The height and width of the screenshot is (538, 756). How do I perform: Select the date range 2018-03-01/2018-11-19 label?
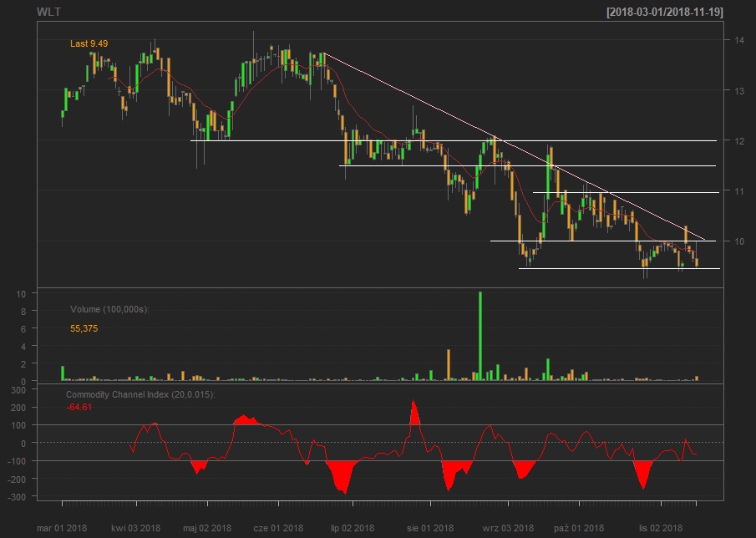(665, 12)
